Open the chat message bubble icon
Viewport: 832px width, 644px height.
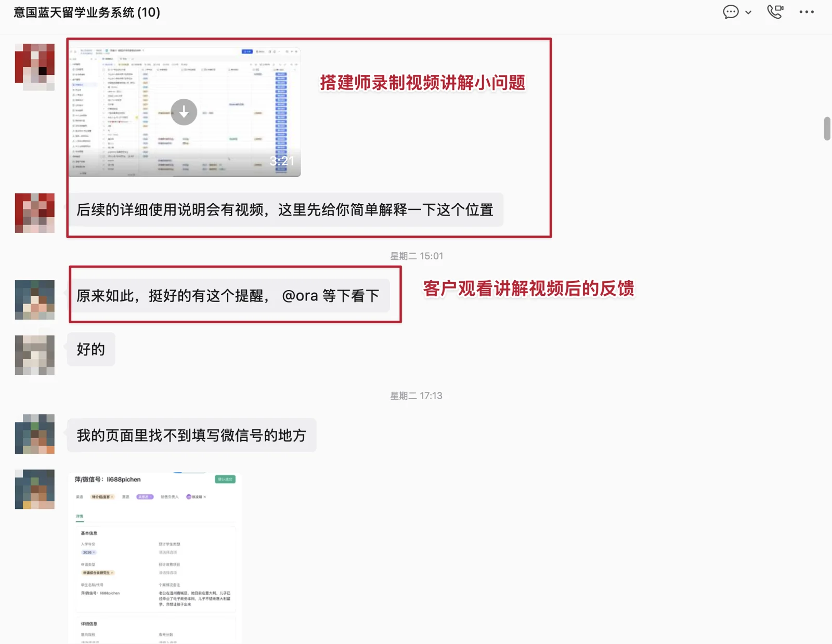tap(731, 12)
